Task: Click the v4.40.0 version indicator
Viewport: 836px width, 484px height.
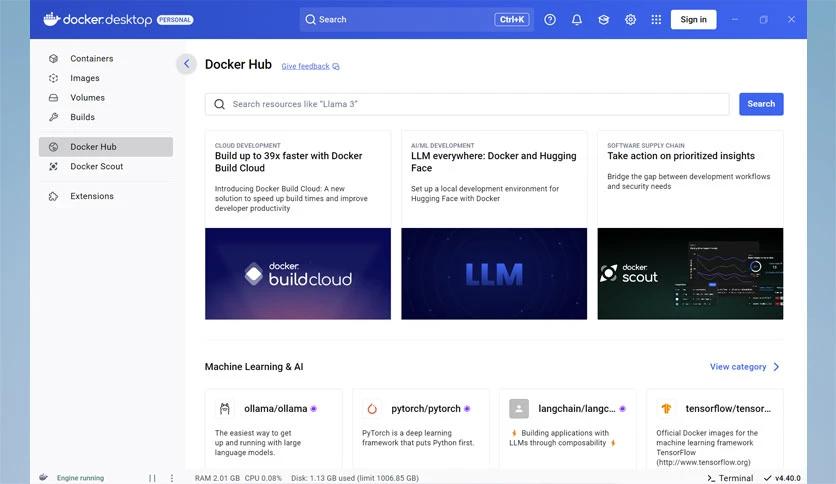Action: pyautogui.click(x=782, y=478)
